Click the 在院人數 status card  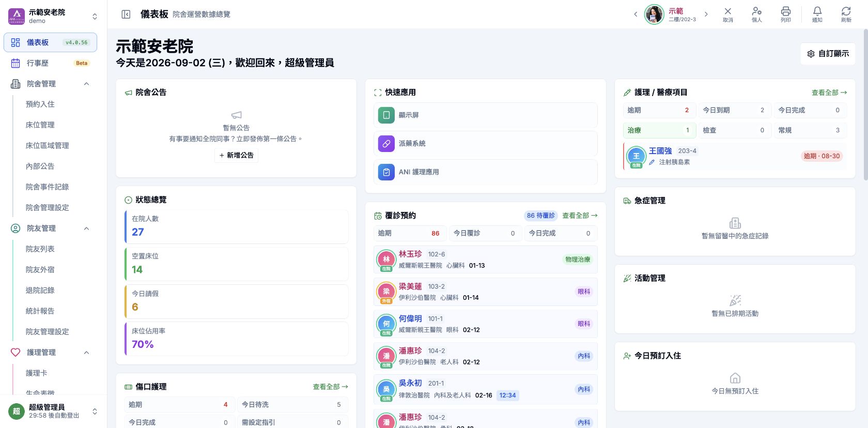click(x=237, y=226)
